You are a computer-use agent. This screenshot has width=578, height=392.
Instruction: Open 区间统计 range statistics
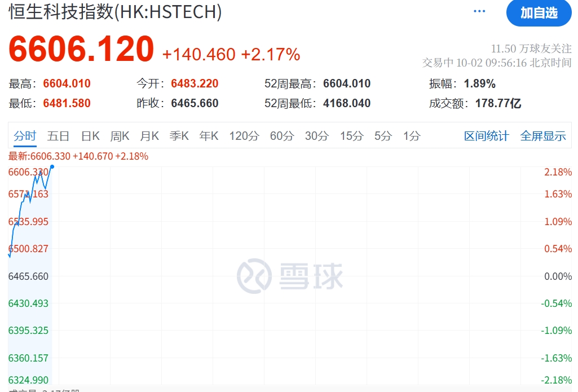[487, 136]
